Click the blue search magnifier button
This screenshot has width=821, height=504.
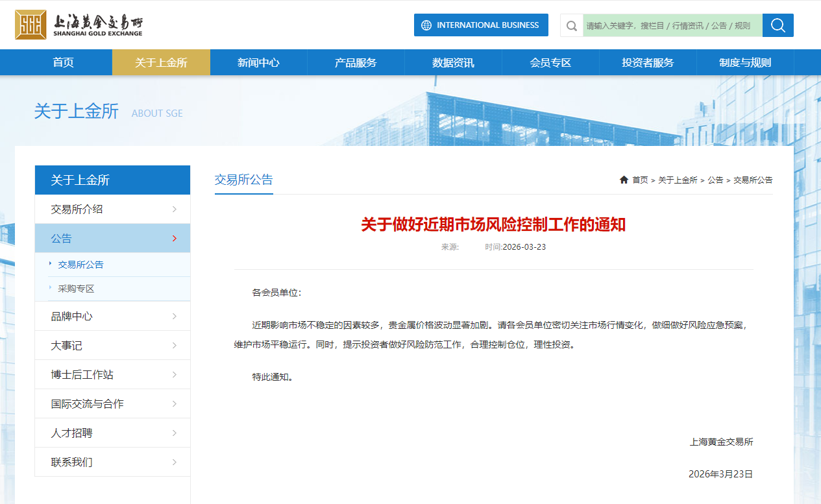(778, 25)
